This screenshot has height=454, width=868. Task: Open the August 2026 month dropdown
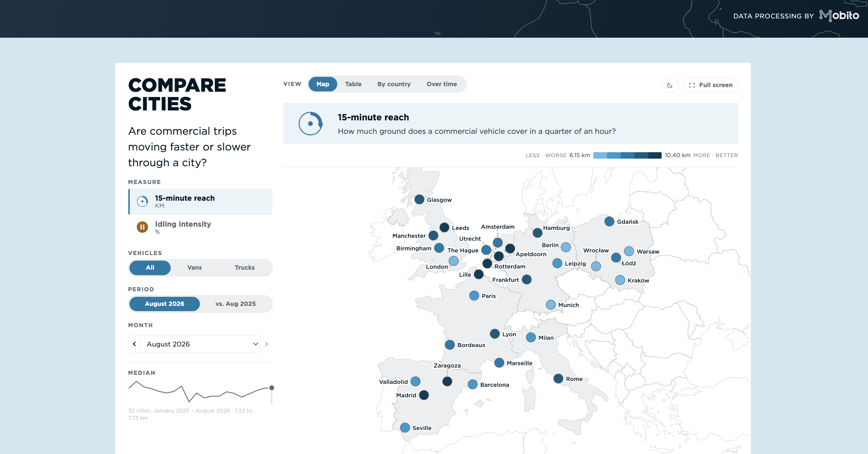pos(200,344)
